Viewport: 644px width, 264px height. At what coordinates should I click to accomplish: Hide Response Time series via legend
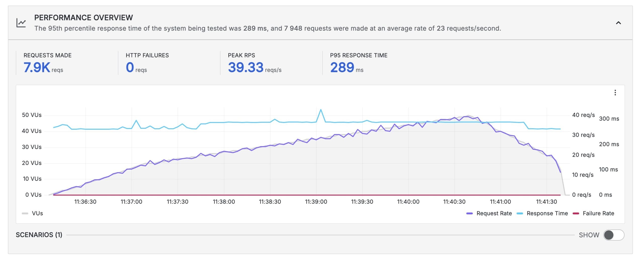tap(547, 213)
